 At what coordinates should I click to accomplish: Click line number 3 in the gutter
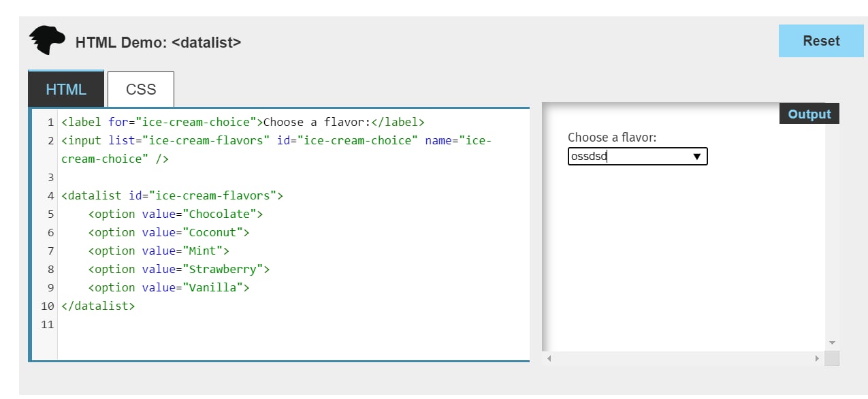(x=51, y=178)
